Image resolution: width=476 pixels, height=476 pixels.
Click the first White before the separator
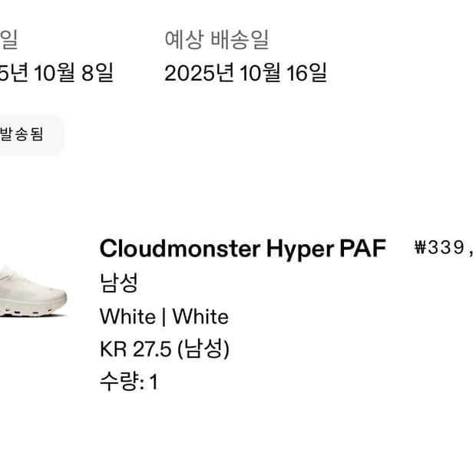pos(127,316)
